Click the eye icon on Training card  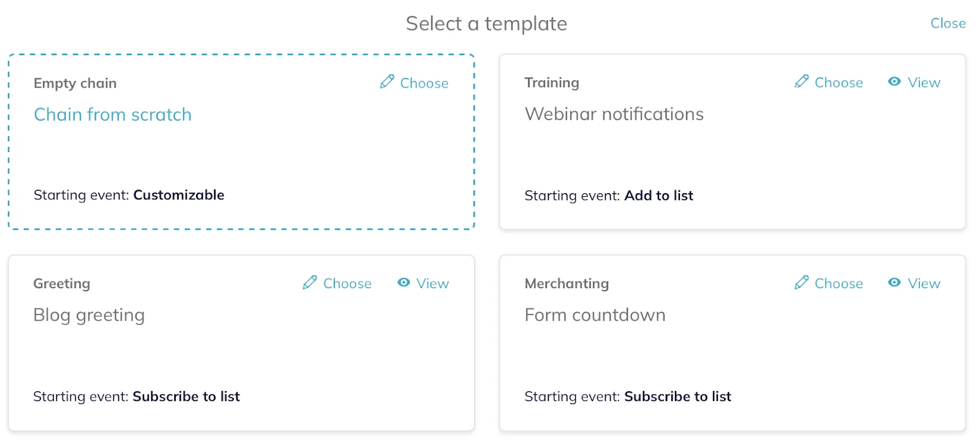[x=894, y=81]
